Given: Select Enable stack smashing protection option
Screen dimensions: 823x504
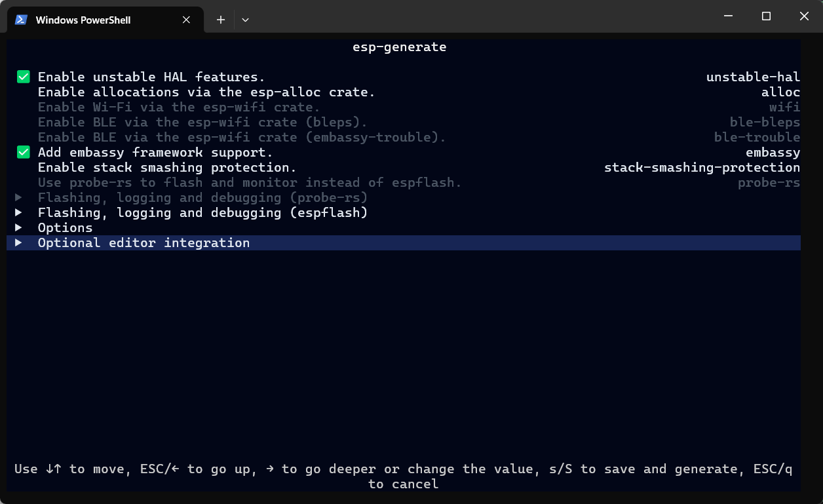Looking at the screenshot, I should click(x=167, y=168).
